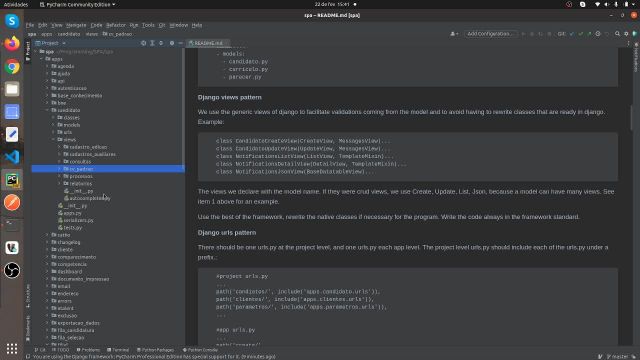Open the Python Console tool window

click(x=200, y=350)
